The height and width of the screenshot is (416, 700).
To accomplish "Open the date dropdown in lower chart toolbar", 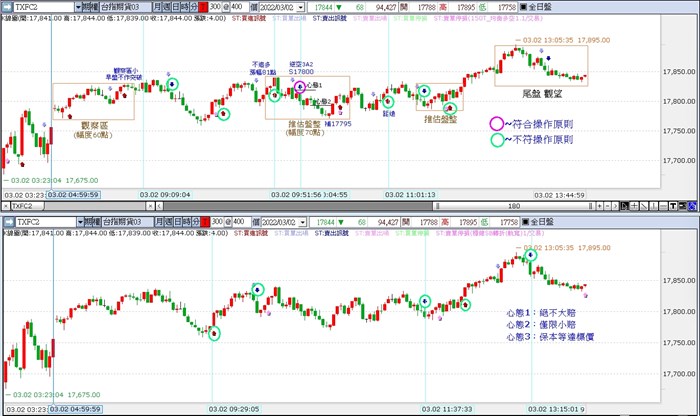I will pos(303,222).
